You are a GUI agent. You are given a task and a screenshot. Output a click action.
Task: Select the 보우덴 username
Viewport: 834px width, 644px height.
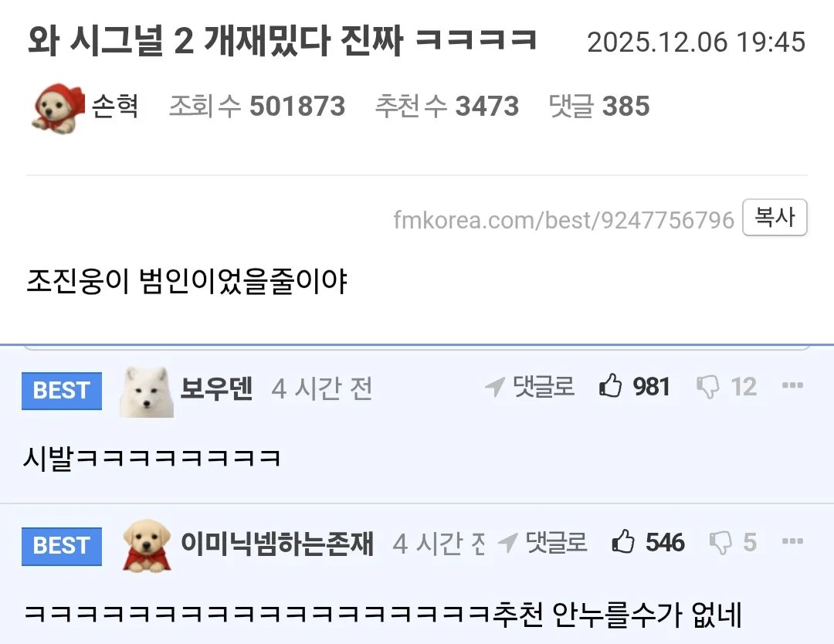pos(216,388)
